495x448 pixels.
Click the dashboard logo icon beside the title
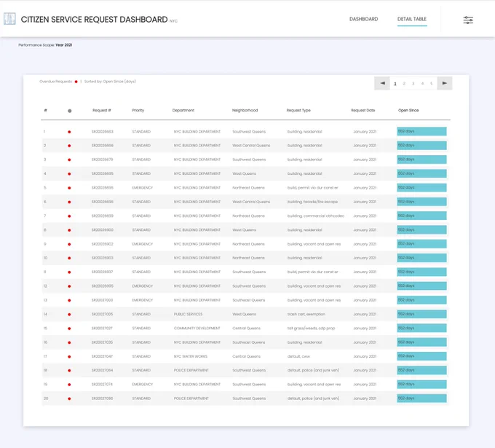coord(9,19)
